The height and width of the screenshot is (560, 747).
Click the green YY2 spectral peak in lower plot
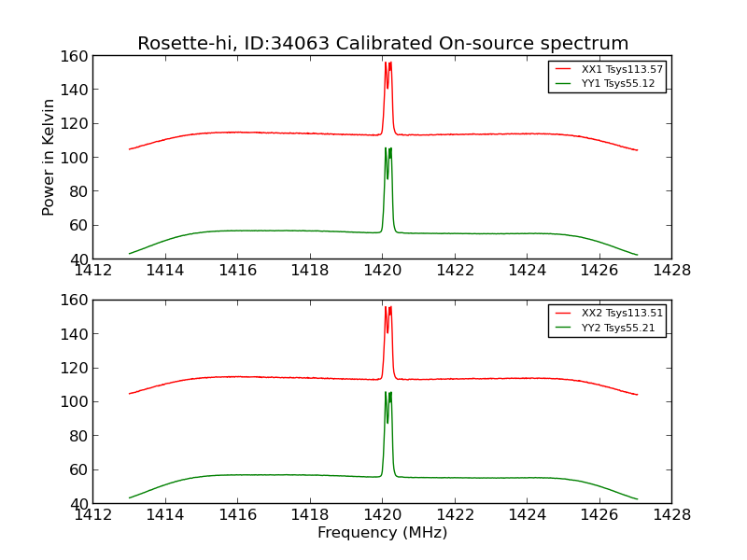[388, 432]
